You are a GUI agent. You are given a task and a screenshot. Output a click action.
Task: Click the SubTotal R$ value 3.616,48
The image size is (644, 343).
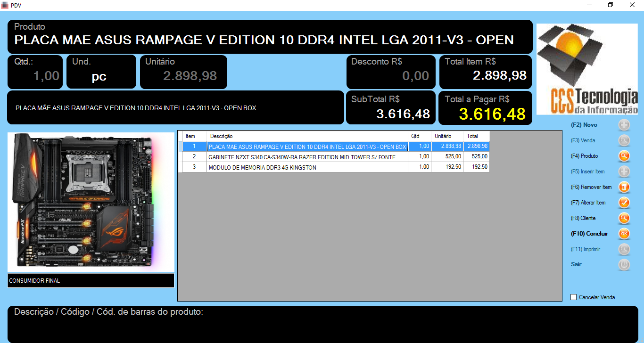pos(403,114)
